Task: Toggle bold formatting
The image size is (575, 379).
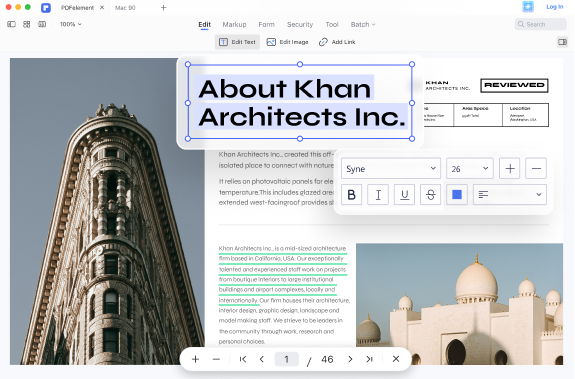Action: click(x=351, y=195)
